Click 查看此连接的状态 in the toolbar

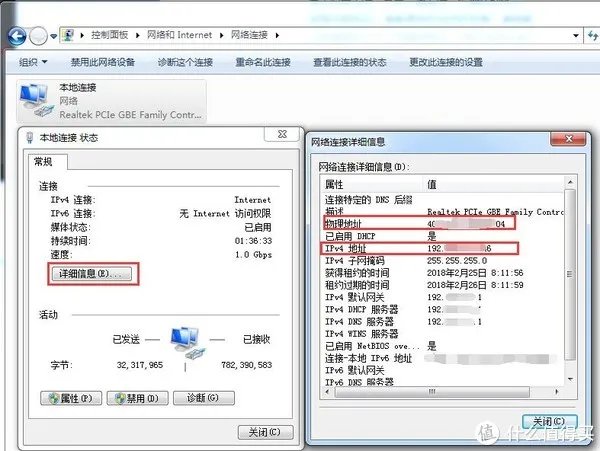(350, 62)
